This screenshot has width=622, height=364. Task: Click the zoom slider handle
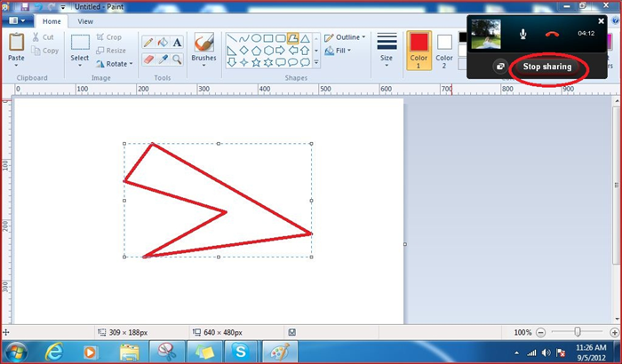coord(578,332)
